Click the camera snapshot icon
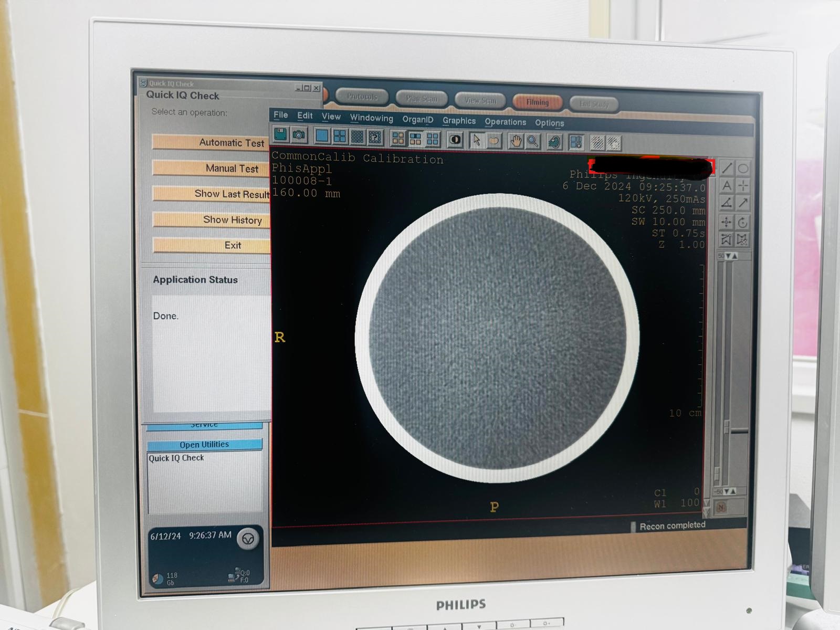This screenshot has width=840, height=630. [298, 135]
